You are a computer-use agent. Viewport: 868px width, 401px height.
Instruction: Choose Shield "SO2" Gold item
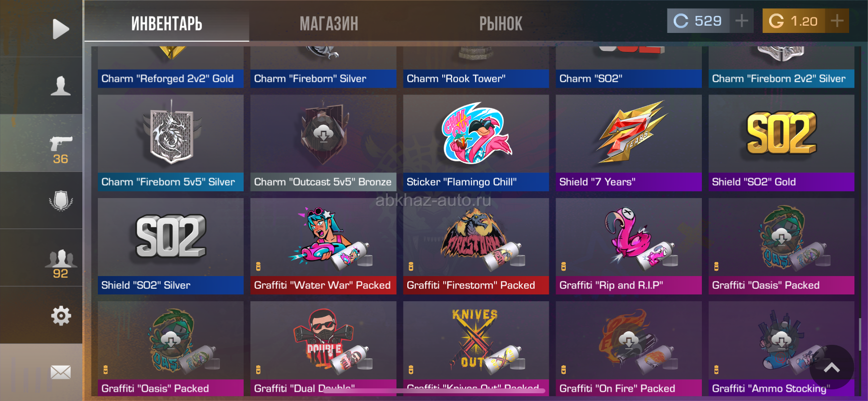coord(781,143)
